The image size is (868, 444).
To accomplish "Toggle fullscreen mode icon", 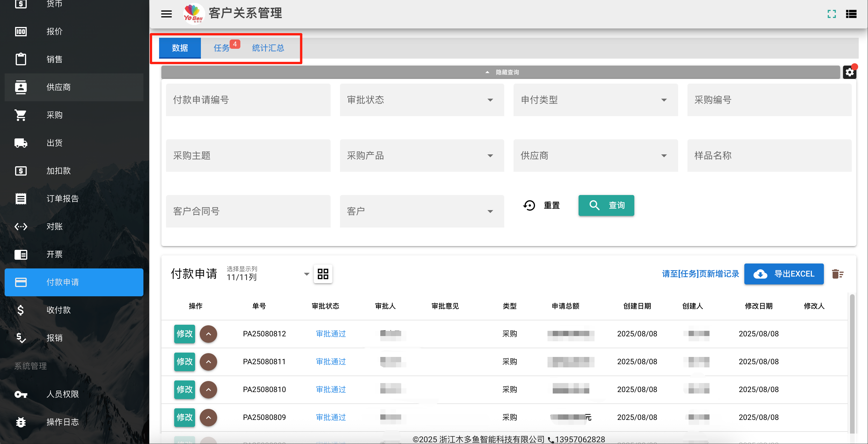I will (832, 14).
